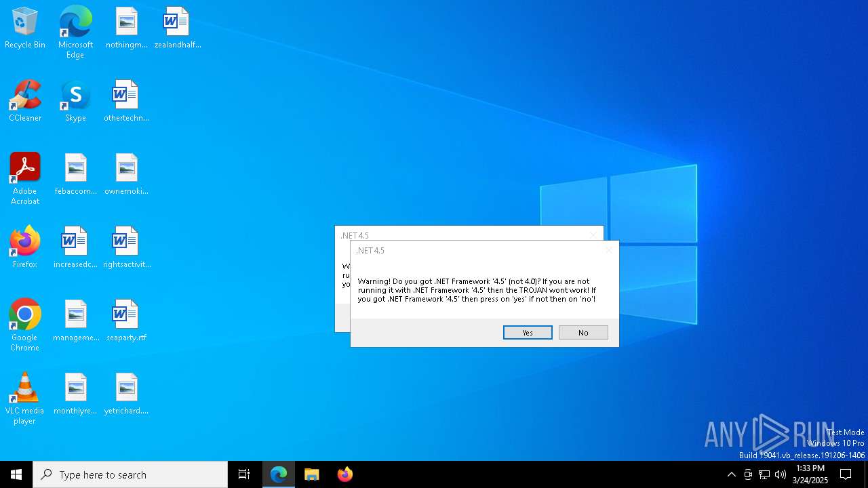Screen dimensions: 868x488
Task: Select the Google Chrome desktop shortcut
Action: coord(25,325)
